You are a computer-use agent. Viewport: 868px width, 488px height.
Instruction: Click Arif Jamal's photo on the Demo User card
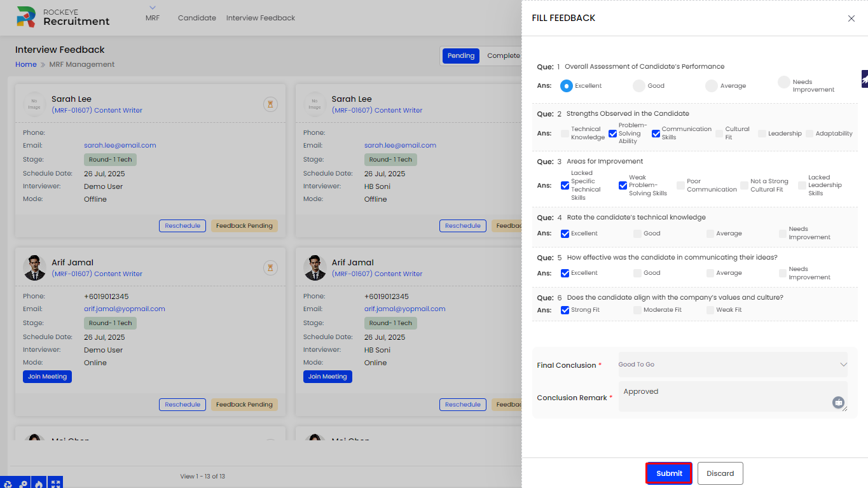(34, 268)
